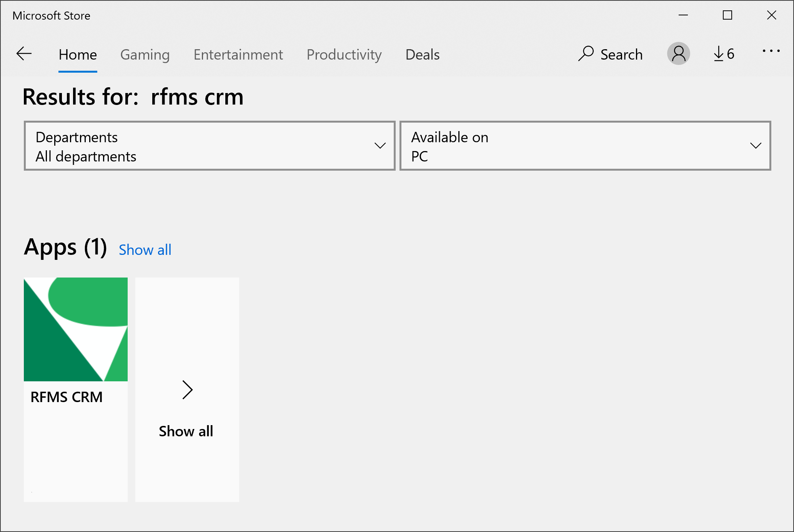Expand the Available on dropdown
794x532 pixels.
coord(585,146)
